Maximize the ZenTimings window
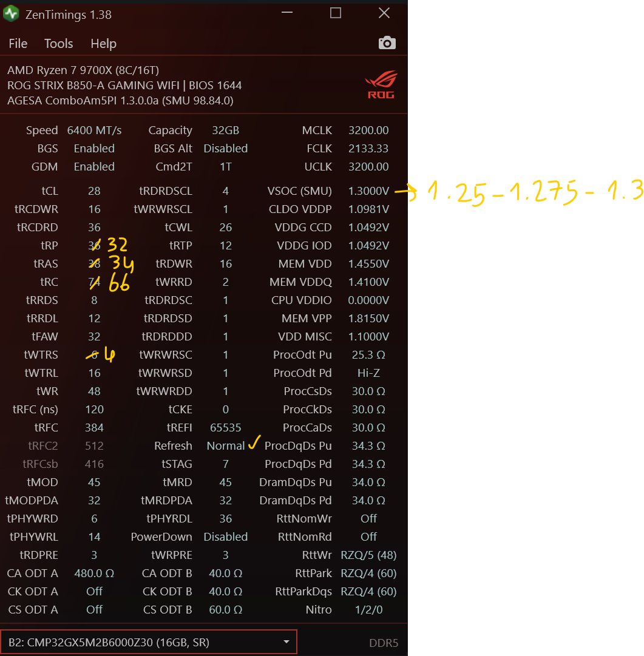Screen dimensions: 644x656 pos(336,13)
